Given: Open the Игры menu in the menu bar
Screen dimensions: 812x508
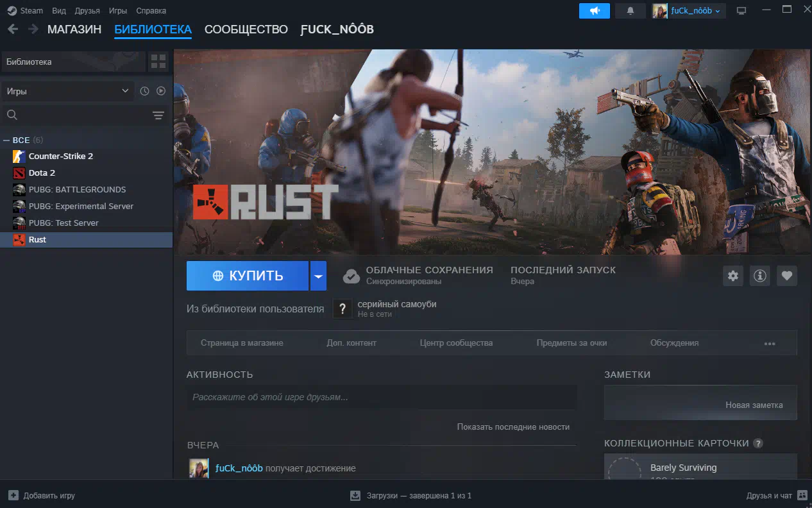Looking at the screenshot, I should [118, 11].
